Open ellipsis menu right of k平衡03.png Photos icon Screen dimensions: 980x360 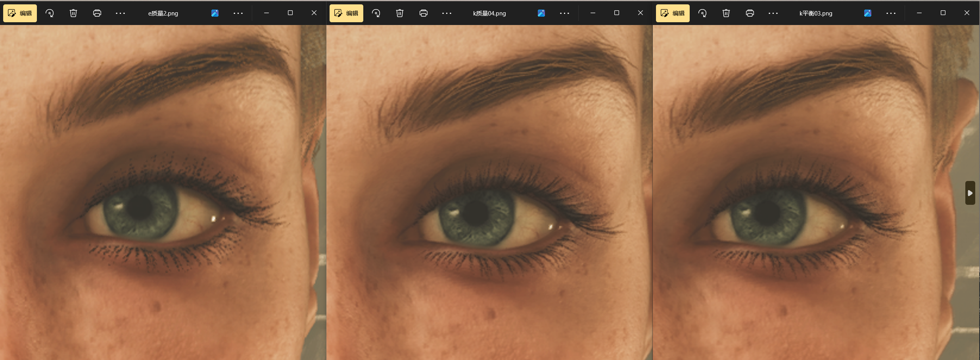[x=891, y=13]
